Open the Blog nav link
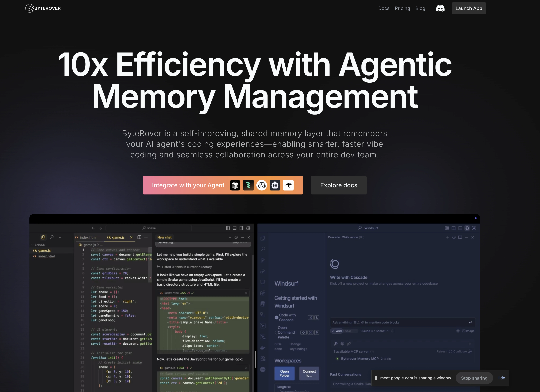Image resolution: width=540 pixels, height=392 pixels. coord(420,8)
